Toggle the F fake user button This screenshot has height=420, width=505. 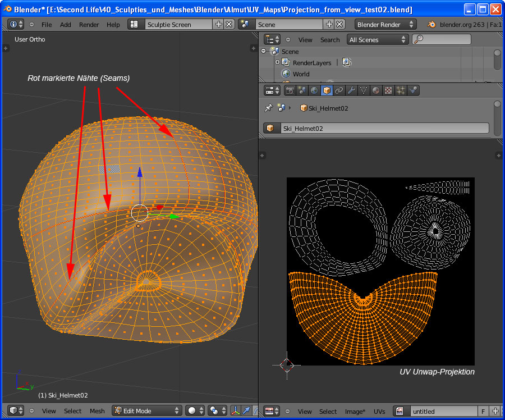tap(483, 411)
